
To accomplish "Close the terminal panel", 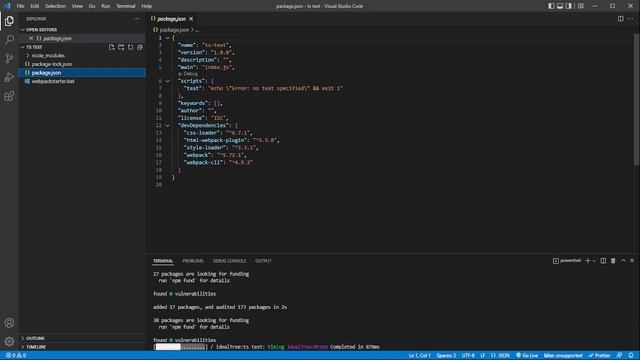I will tap(632, 261).
